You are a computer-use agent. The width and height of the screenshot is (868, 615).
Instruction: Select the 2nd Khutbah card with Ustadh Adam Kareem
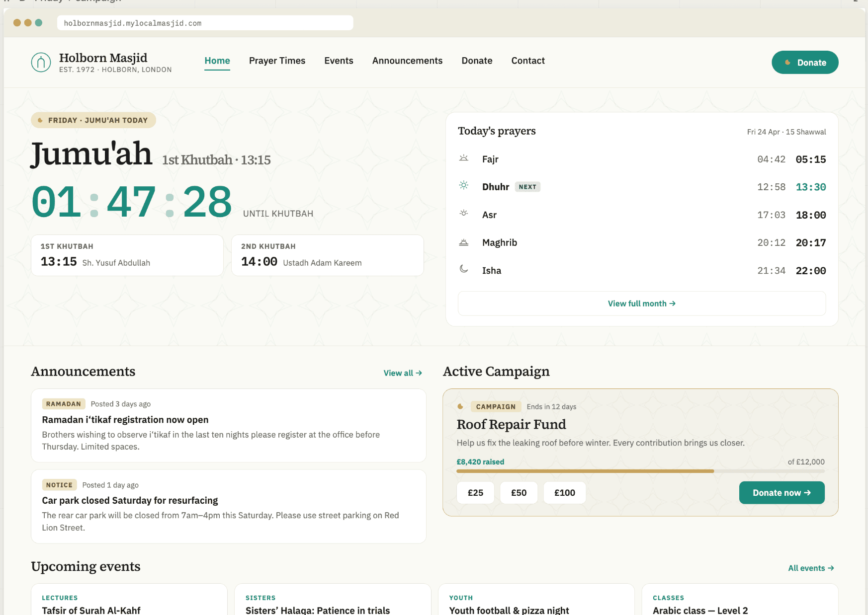[328, 255]
